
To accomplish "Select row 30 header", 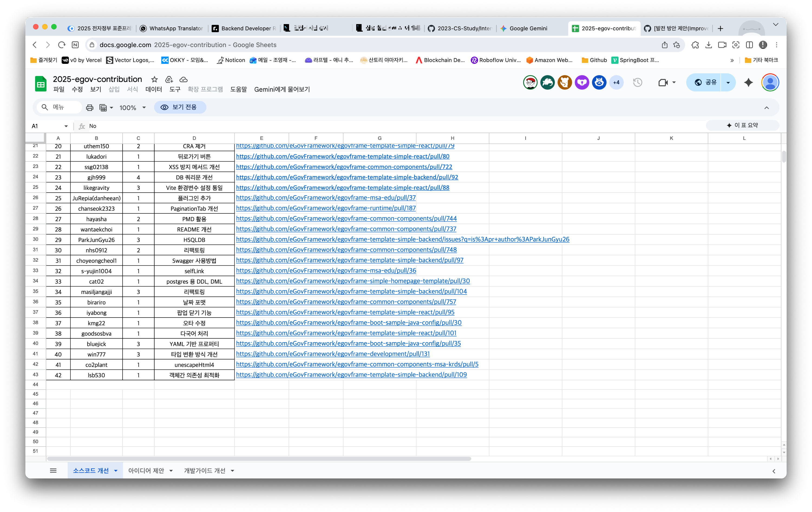I will 35,239.
